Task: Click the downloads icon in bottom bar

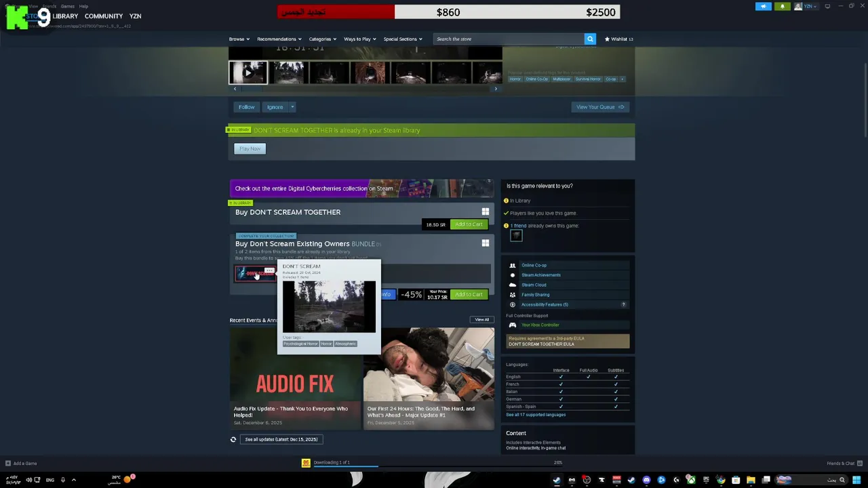Action: tap(306, 463)
